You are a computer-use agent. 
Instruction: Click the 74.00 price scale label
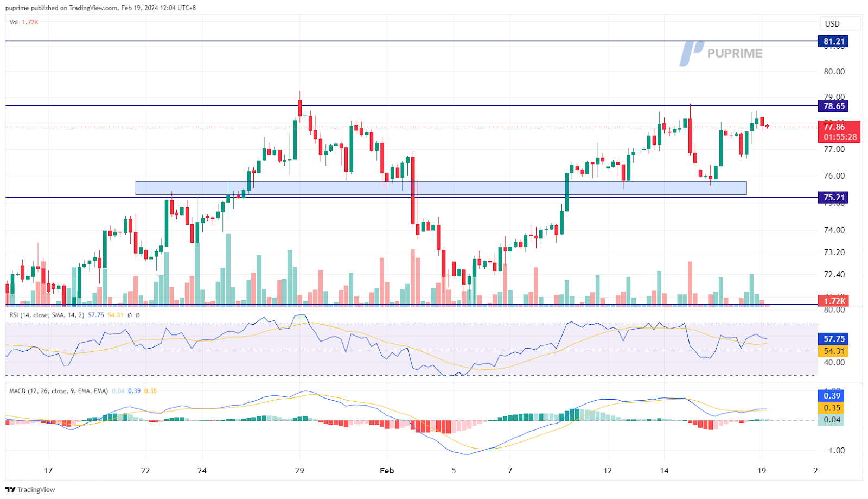click(834, 230)
